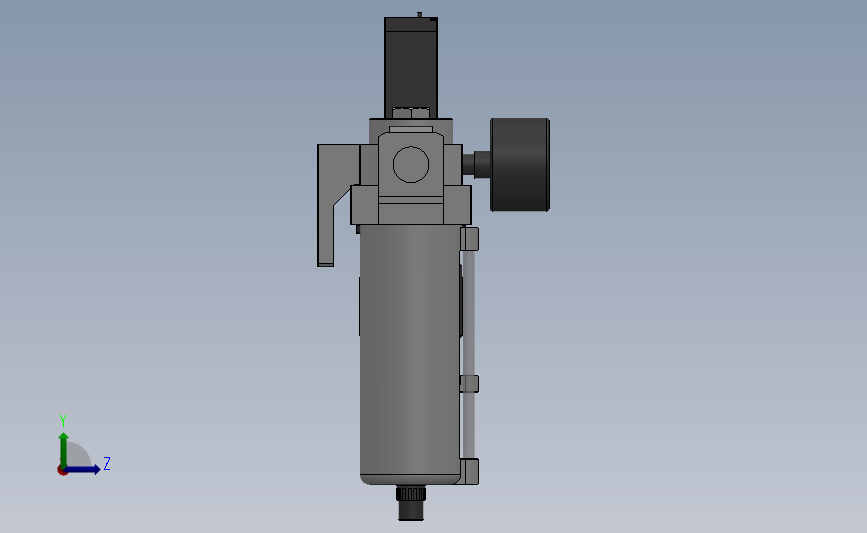This screenshot has width=867, height=533.
Task: Click the cylindrical filter bowl body
Action: pos(410,355)
